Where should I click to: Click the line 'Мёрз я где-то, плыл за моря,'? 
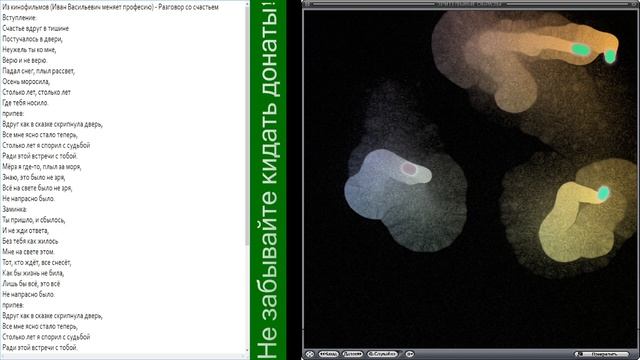pyautogui.click(x=42, y=167)
